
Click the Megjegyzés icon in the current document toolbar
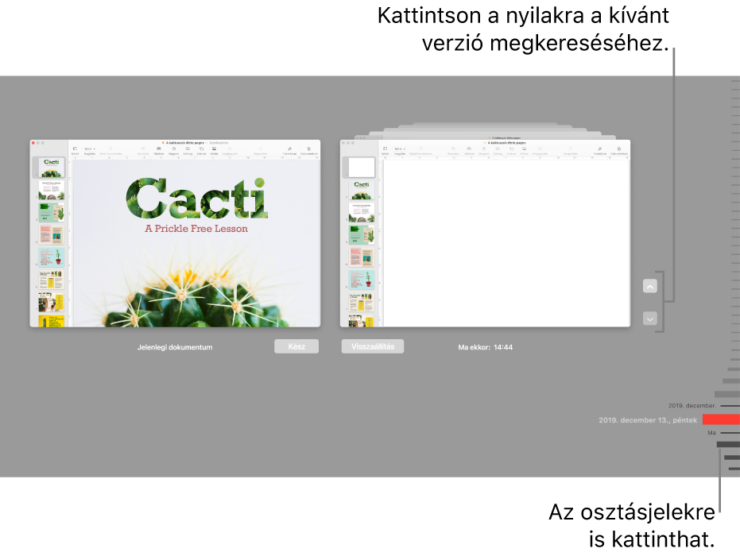[230, 149]
